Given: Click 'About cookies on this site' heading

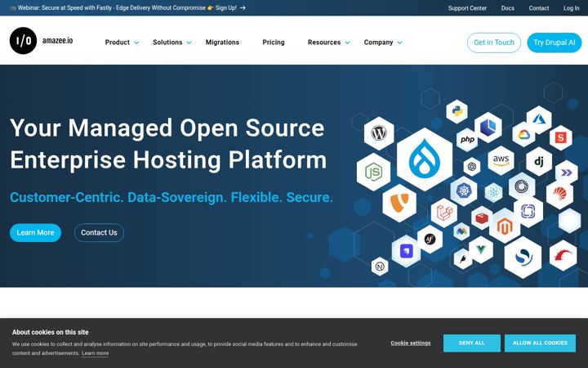Looking at the screenshot, I should tap(51, 332).
